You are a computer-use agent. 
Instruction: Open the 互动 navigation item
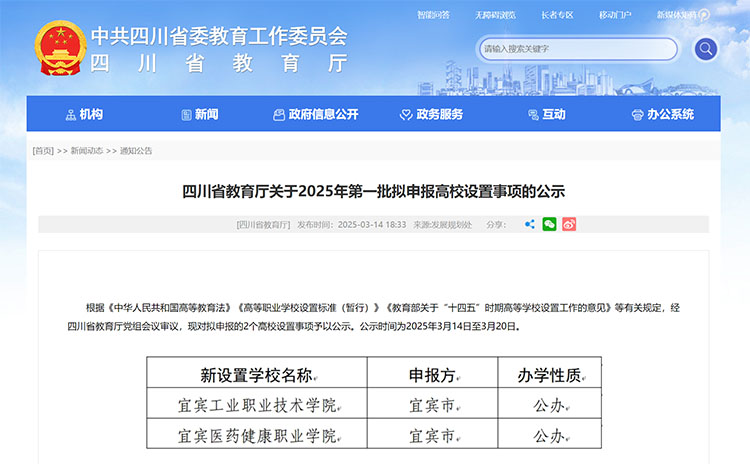[x=546, y=115]
